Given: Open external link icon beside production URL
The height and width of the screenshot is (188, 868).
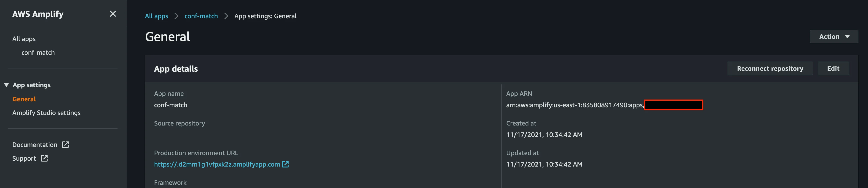Looking at the screenshot, I should (285, 164).
